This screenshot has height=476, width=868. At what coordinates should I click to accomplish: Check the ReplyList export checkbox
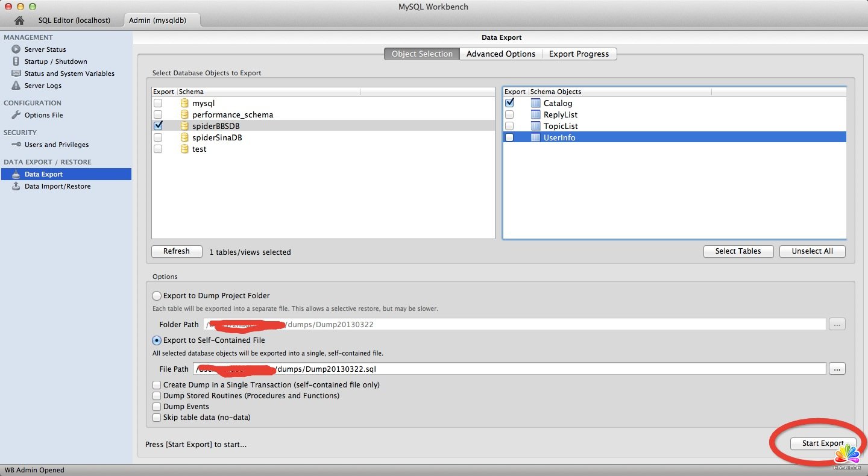(509, 114)
